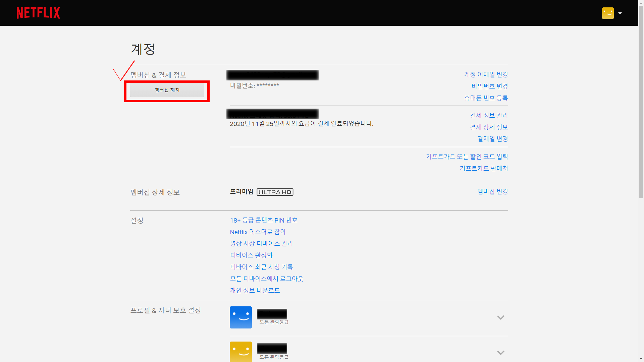Open 디바이스 활성화 link
Viewport: 644px width, 362px height.
251,255
